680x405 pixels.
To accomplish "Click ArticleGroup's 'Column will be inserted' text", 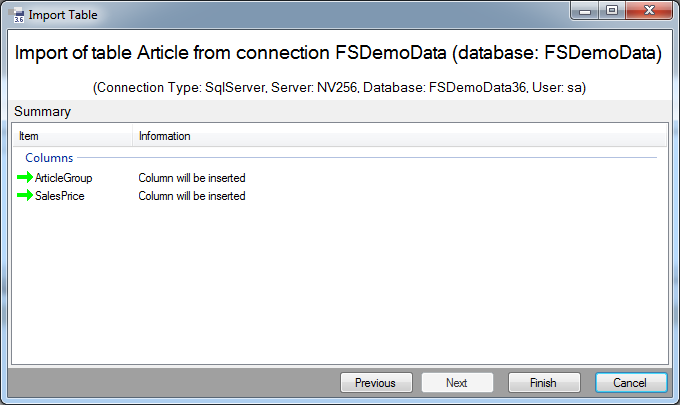I will [192, 178].
